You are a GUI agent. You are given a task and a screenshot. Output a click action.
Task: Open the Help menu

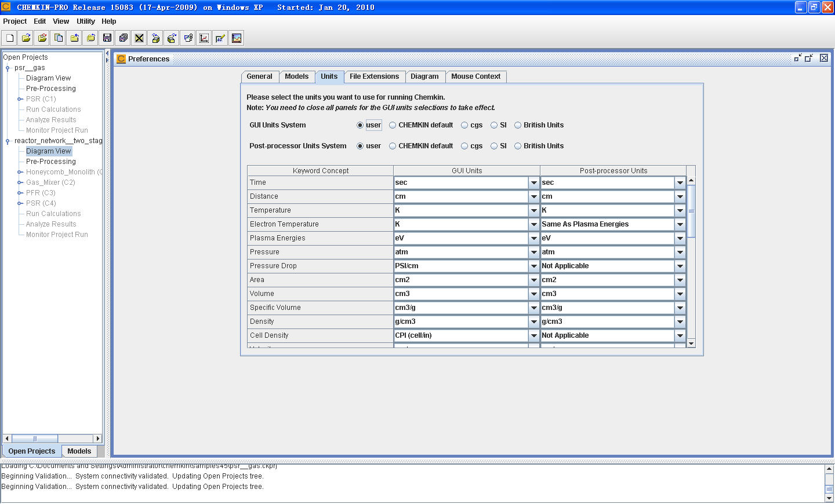[x=109, y=21]
